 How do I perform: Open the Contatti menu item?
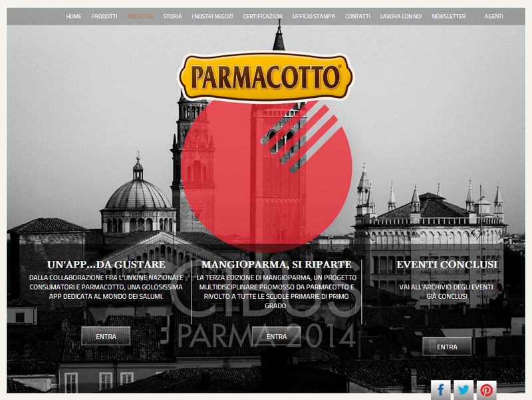(x=358, y=16)
